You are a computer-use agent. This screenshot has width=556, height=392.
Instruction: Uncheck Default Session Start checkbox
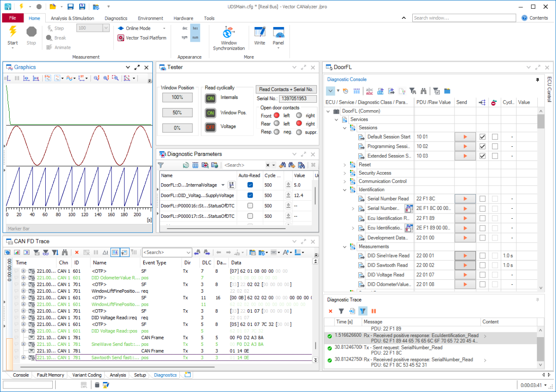[x=482, y=137]
